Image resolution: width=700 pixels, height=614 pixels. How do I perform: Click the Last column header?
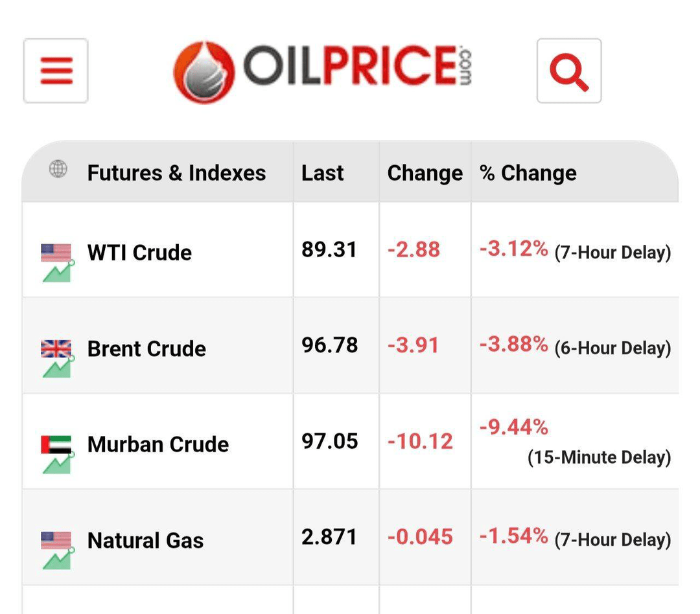[323, 173]
